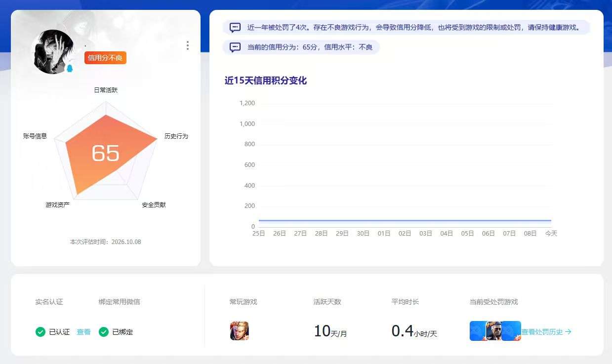Viewport: 612px width, 364px height.
Task: Click the 已绑定 status text
Action: [x=122, y=332]
